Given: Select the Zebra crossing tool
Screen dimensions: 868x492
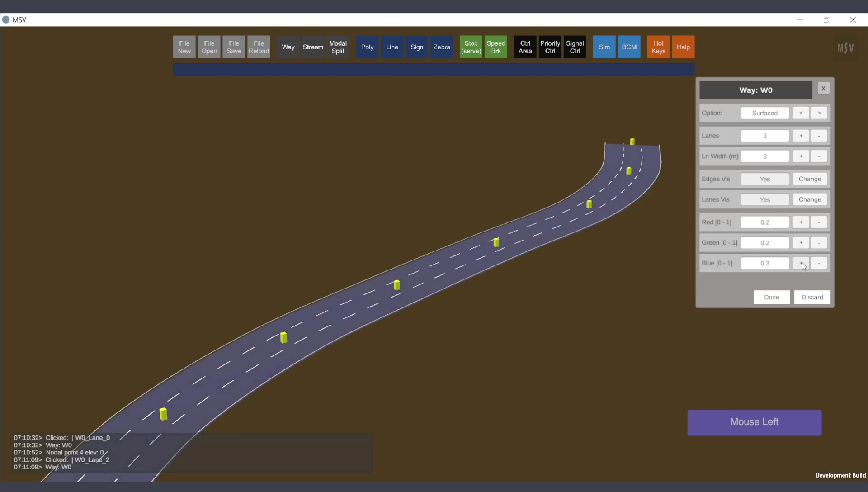Looking at the screenshot, I should tap(441, 47).
